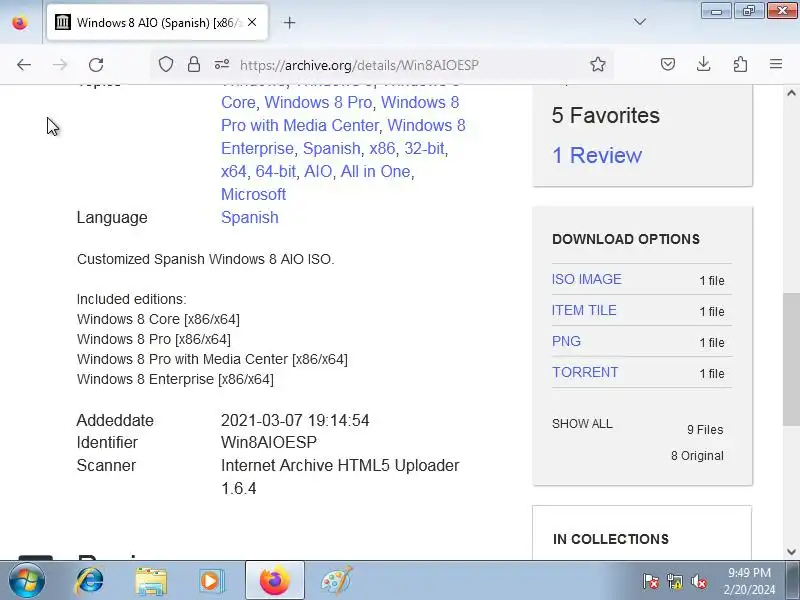The width and height of the screenshot is (800, 600).
Task: Open site permissions icon in address bar
Action: (222, 64)
